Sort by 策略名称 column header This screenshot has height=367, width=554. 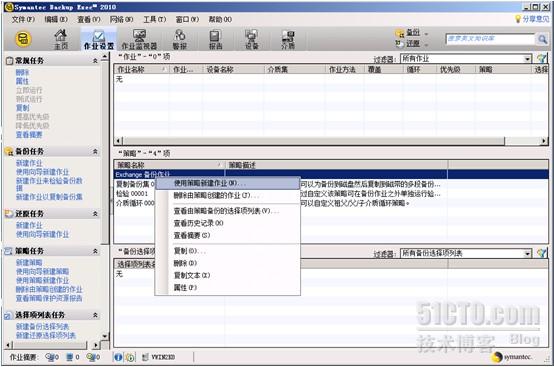[169, 165]
